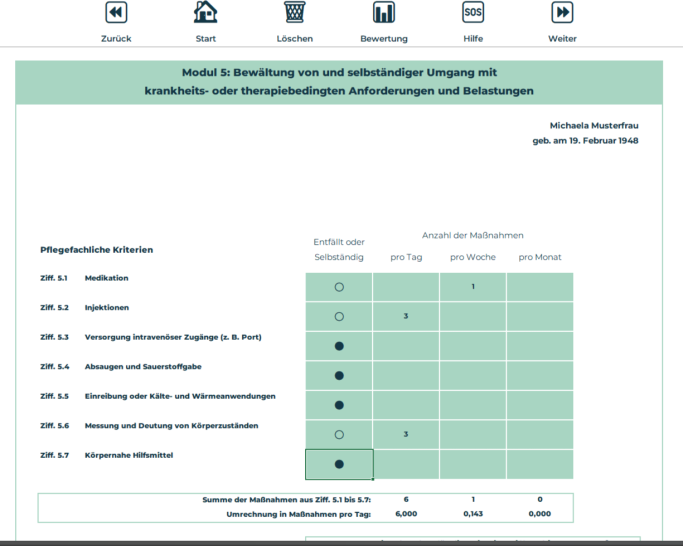Viewport: 683px width, 546px height.
Task: Select the radio for Messung und Deutung
Action: [x=339, y=435]
